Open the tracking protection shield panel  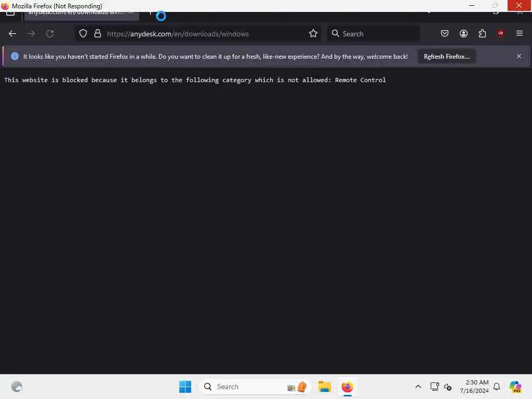(x=83, y=33)
